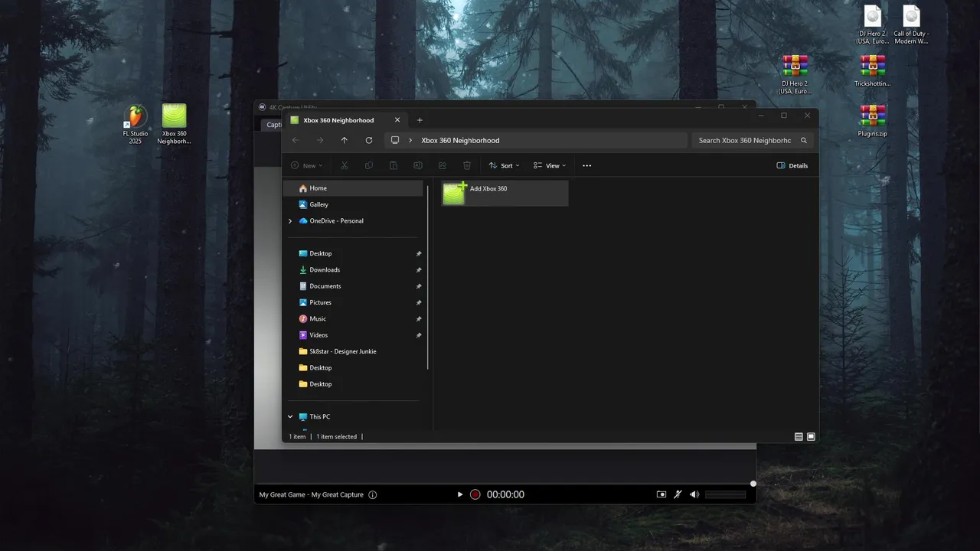Select DJ Hero 2 disc image file
This screenshot has width=980, height=551.
tap(873, 25)
